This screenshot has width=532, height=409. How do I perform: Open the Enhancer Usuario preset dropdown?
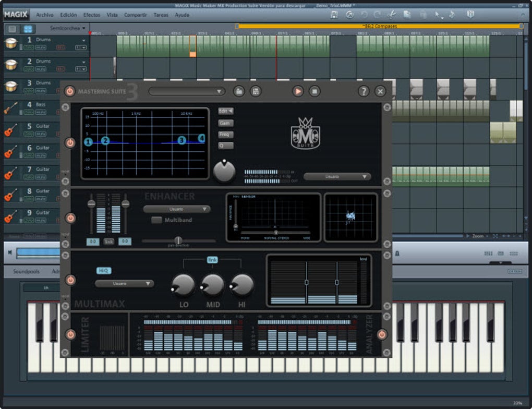[x=176, y=209]
